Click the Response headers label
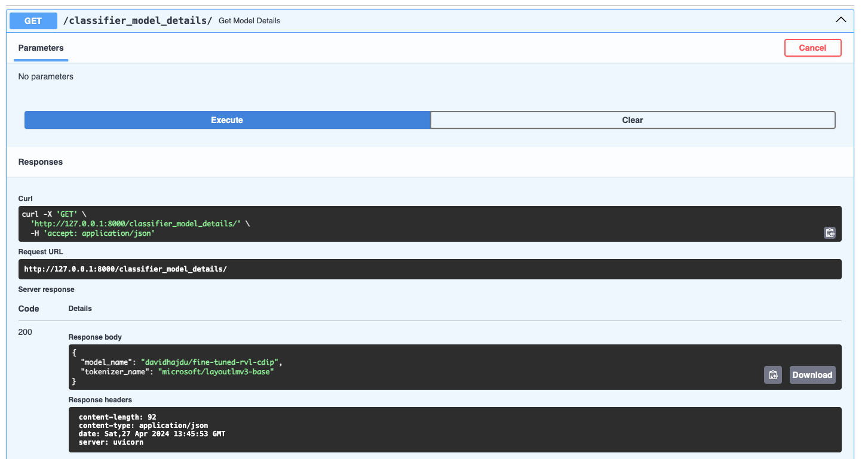The height and width of the screenshot is (459, 868). click(x=100, y=400)
